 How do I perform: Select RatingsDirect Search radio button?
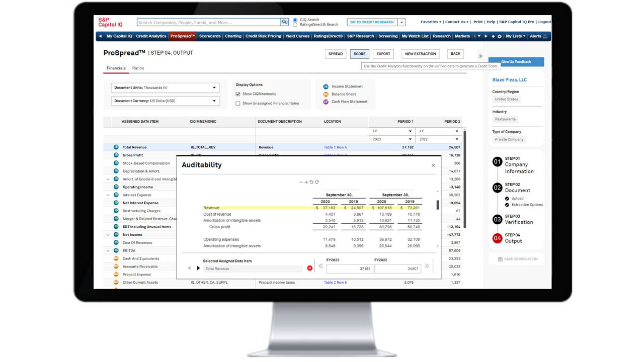[x=295, y=25]
